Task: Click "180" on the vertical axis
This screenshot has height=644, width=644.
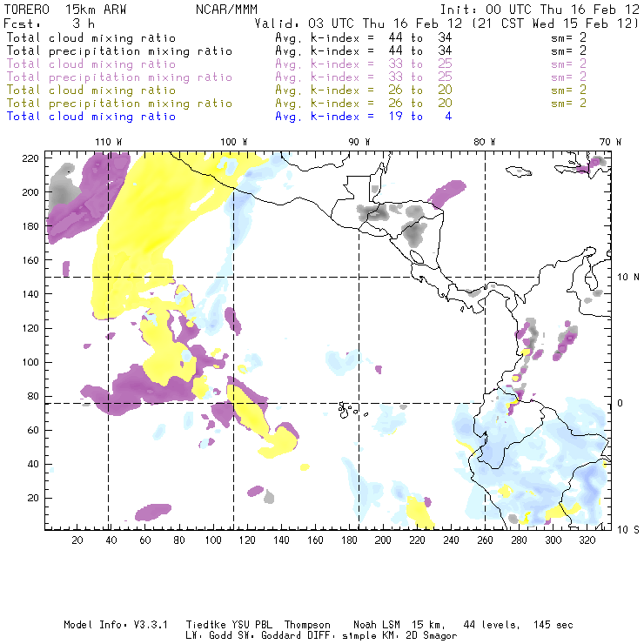Action: tap(30, 226)
